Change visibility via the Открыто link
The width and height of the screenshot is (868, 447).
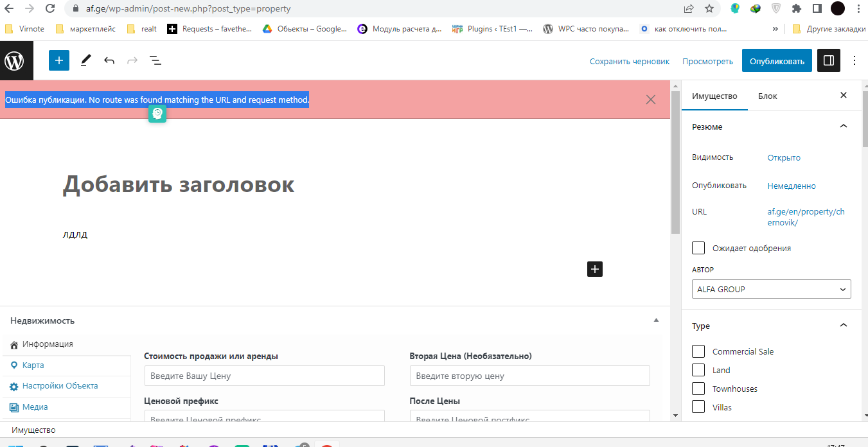[x=784, y=157]
